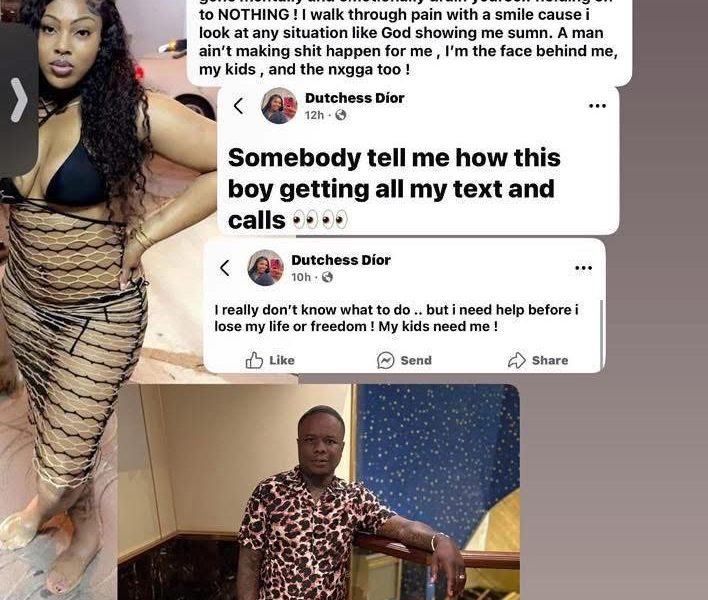
Task: Go back using arrow on 12h post
Action: tap(238, 106)
